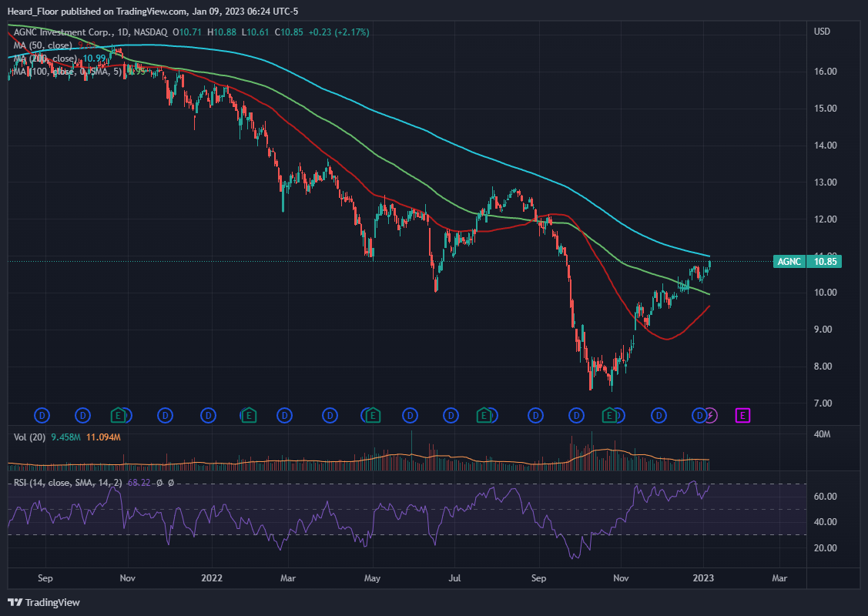Click the 60.00 RSI axis value

(x=825, y=497)
